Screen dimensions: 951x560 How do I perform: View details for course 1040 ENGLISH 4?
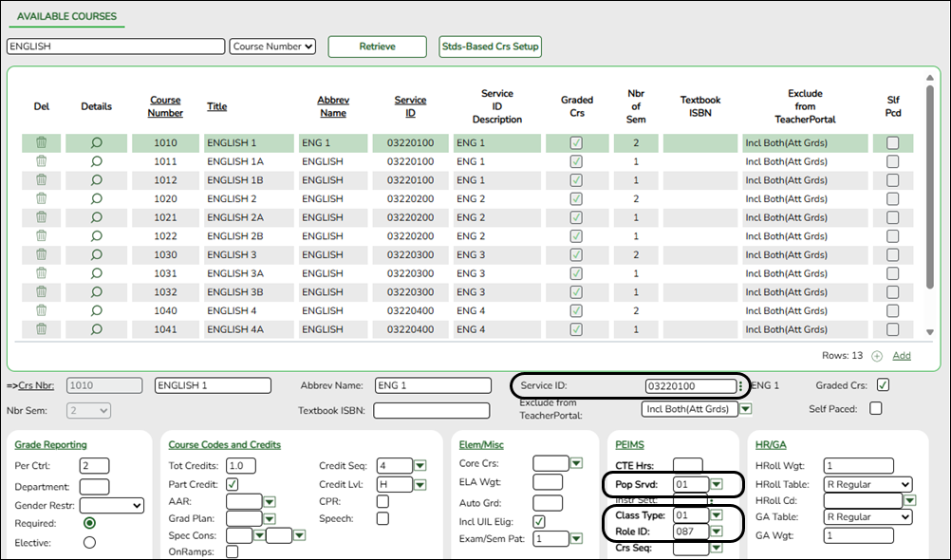95,310
